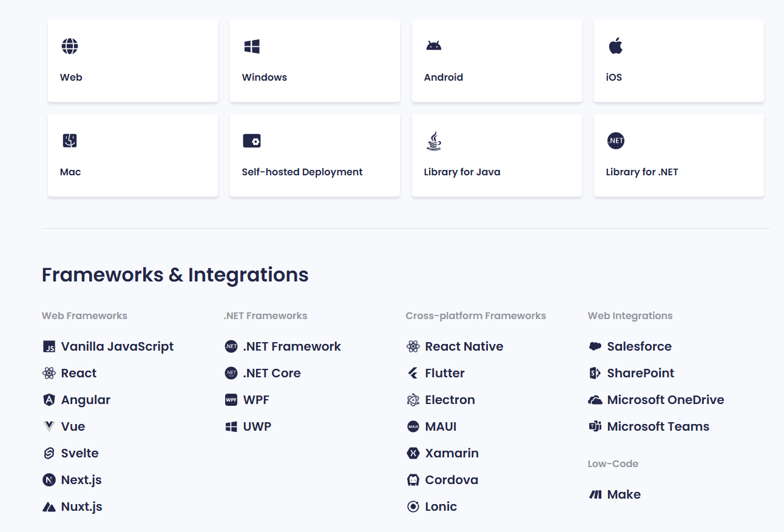784x532 pixels.
Task: Open the Windows platform card
Action: (315, 61)
